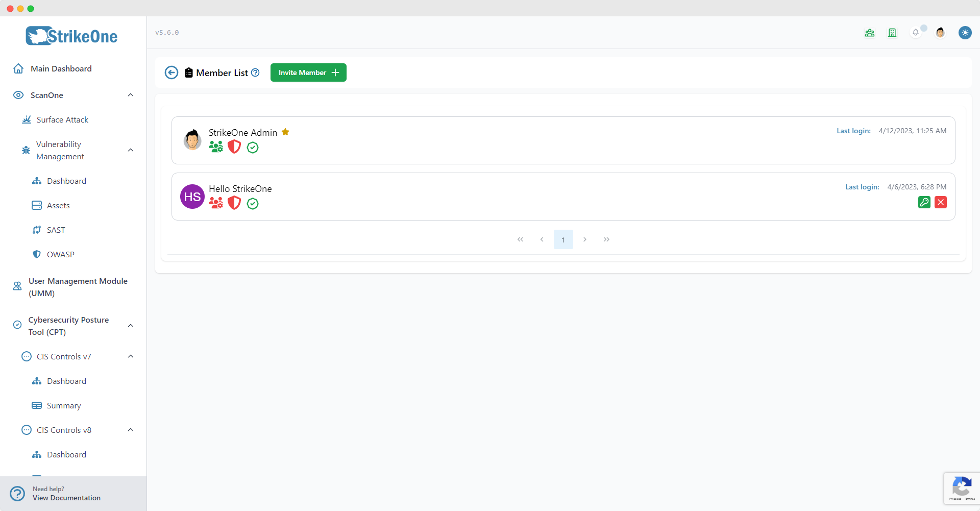The height and width of the screenshot is (511, 980).
Task: Collapse Vulnerability Management submenu
Action: [x=130, y=150]
